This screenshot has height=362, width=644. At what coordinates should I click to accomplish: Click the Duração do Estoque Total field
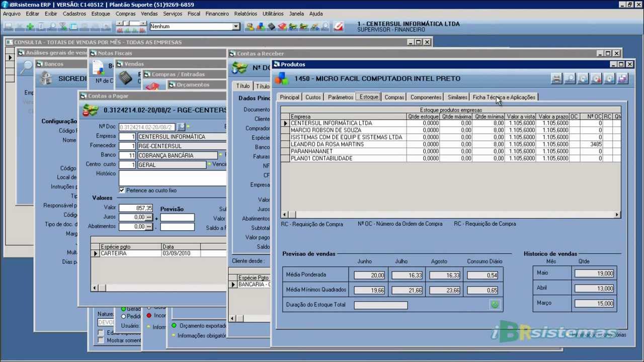click(381, 305)
